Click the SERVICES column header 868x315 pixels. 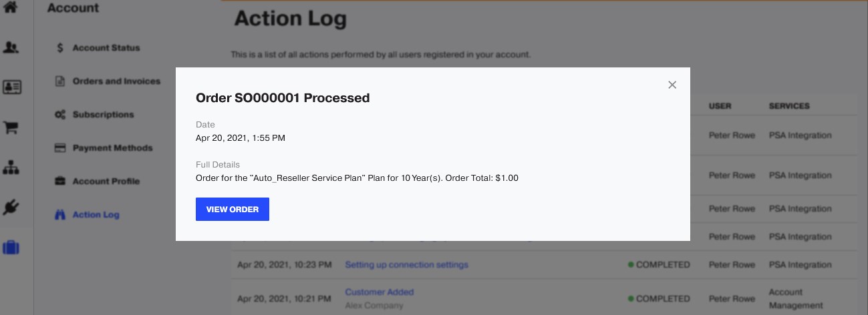[x=788, y=106]
